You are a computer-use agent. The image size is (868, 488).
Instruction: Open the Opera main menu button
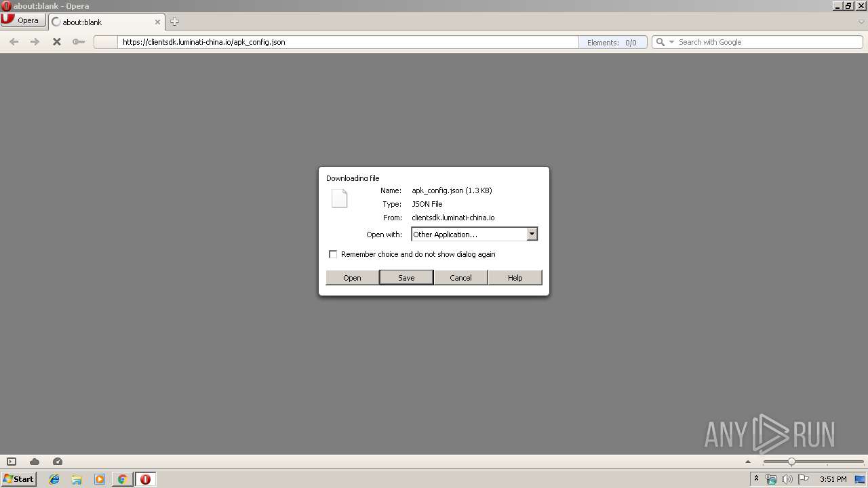[x=23, y=20]
